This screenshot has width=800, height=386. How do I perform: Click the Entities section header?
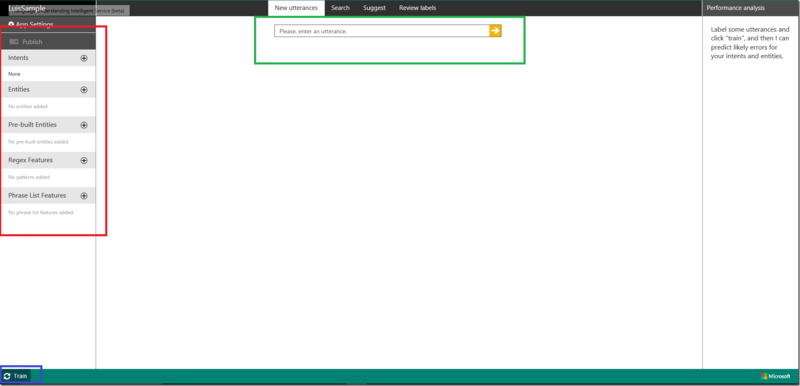(x=48, y=90)
